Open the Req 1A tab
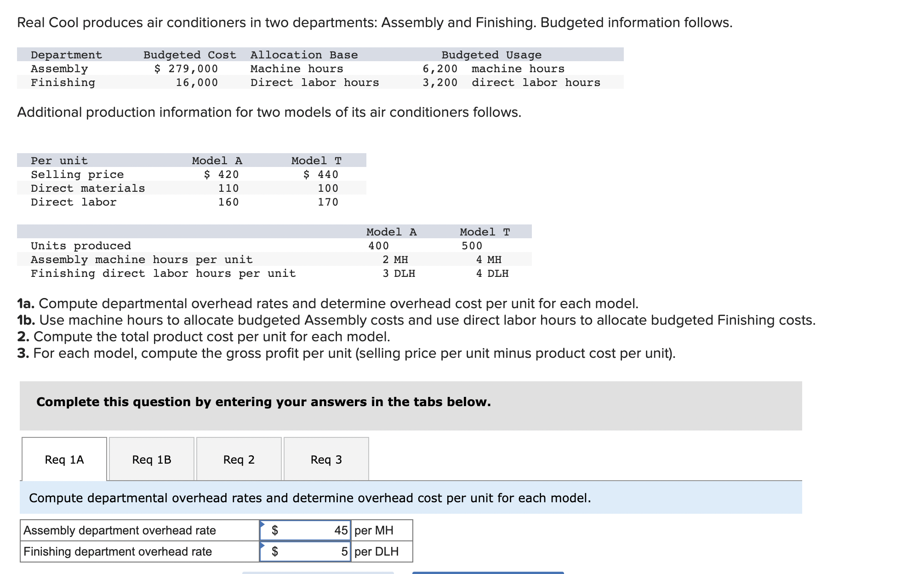This screenshot has height=574, width=924. pyautogui.click(x=64, y=459)
